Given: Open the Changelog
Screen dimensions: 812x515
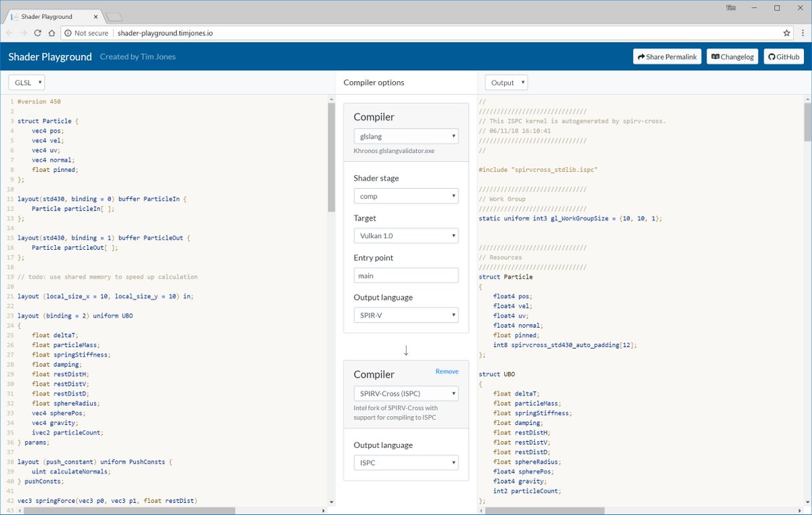Looking at the screenshot, I should point(732,57).
